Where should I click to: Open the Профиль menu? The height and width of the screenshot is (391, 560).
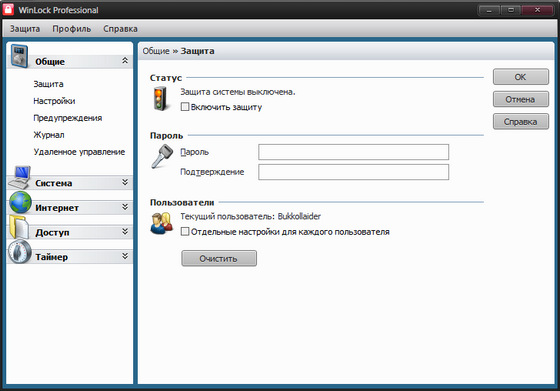pos(71,29)
